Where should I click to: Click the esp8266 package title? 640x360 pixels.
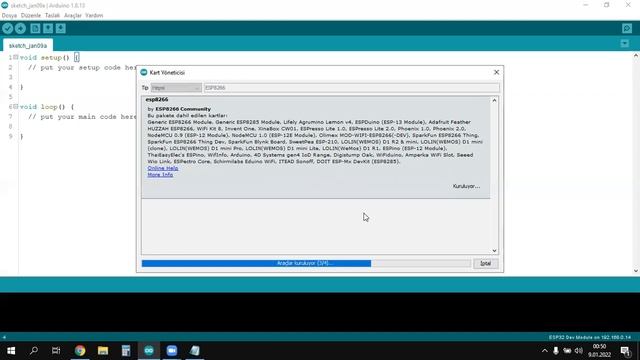157,100
